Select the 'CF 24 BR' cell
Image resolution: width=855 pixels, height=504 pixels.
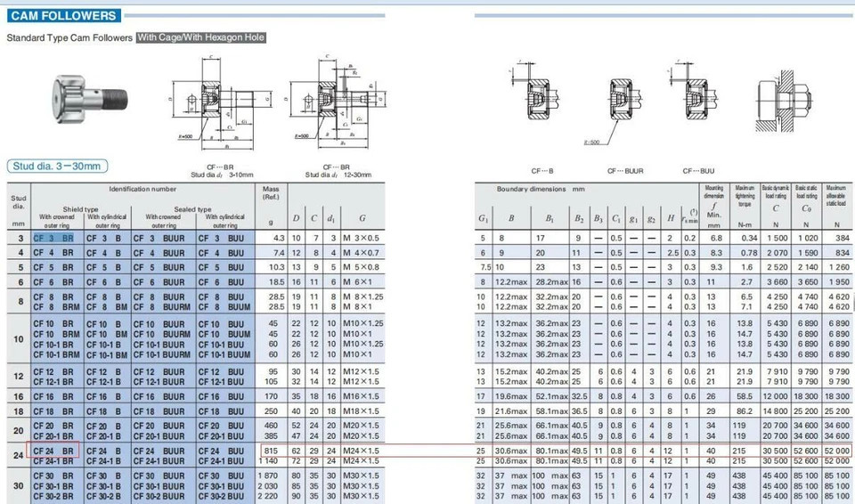point(53,451)
